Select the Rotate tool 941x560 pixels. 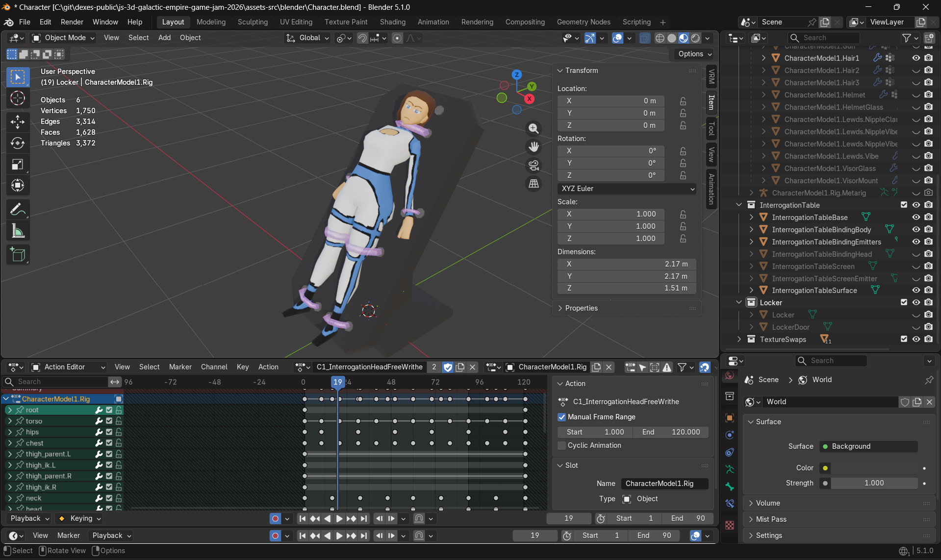coord(18,143)
